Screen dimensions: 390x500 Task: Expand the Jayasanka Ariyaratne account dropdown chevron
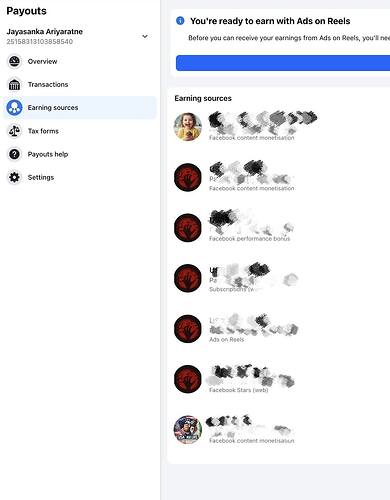tap(145, 36)
